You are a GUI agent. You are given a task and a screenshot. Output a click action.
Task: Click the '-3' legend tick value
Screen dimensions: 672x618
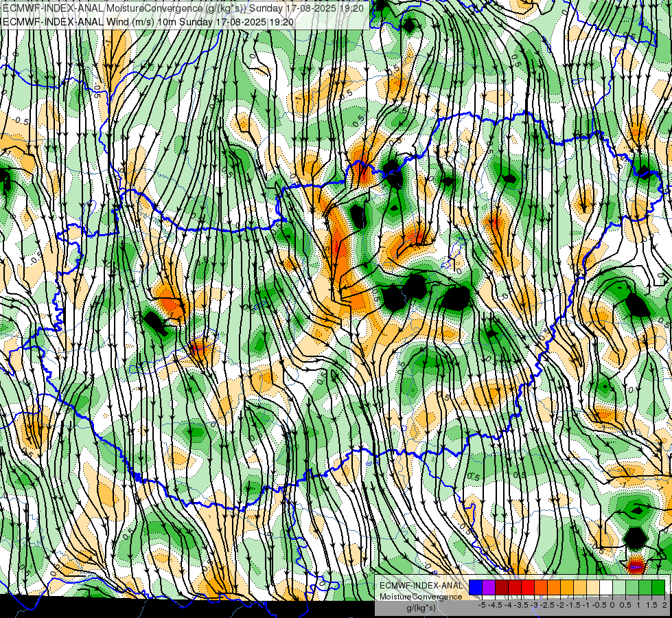point(535,605)
